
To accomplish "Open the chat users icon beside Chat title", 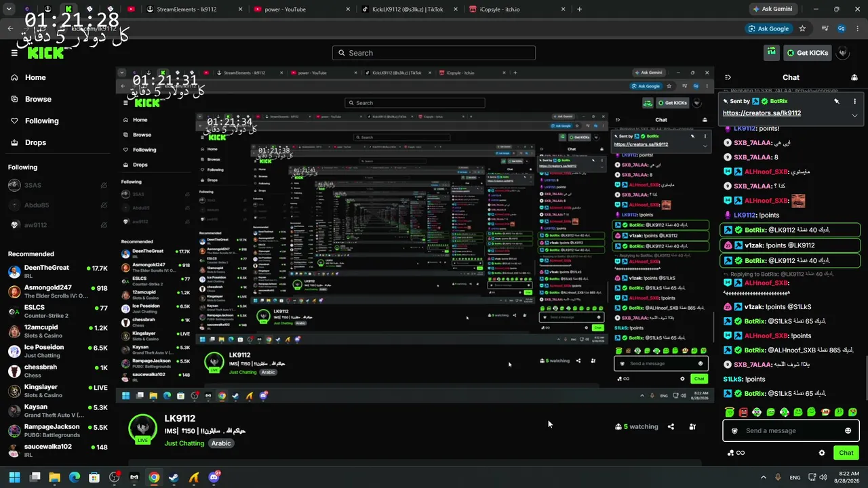I will click(x=854, y=77).
